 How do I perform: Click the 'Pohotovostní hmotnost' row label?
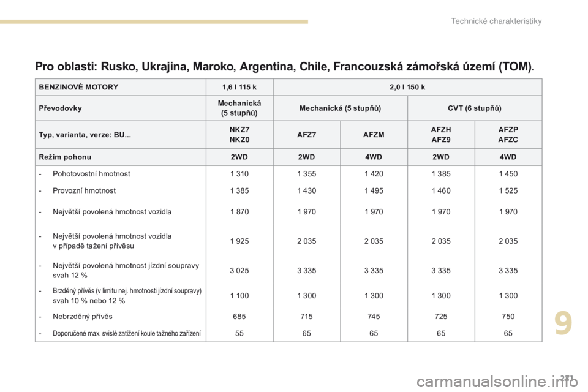click(x=91, y=174)
